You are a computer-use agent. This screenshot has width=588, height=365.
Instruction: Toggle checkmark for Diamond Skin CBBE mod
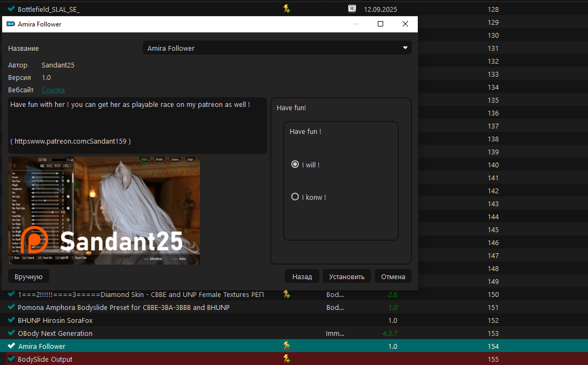[x=11, y=294]
